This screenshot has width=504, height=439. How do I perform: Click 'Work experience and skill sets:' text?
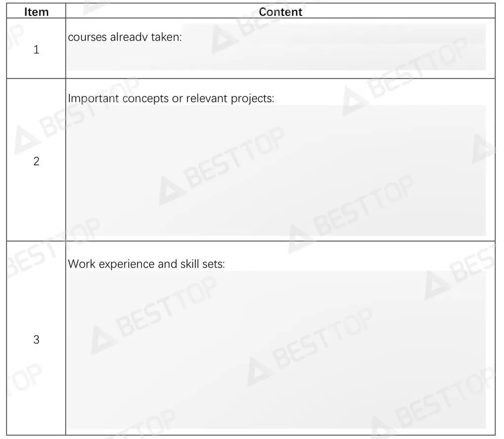(x=146, y=264)
